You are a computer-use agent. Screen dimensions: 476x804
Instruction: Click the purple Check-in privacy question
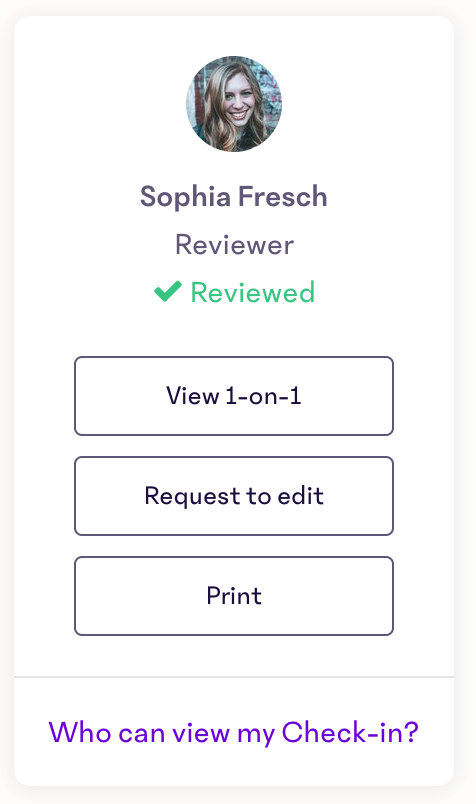(x=234, y=732)
